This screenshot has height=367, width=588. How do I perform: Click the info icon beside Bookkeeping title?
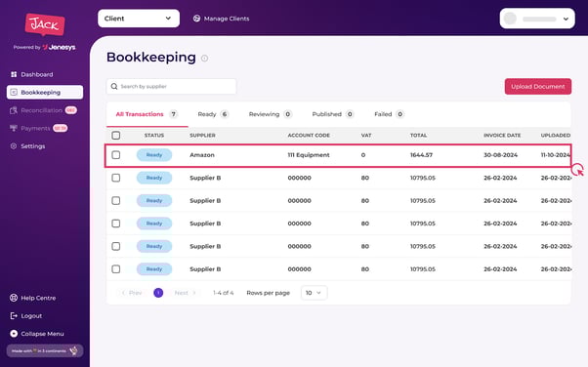[204, 59]
